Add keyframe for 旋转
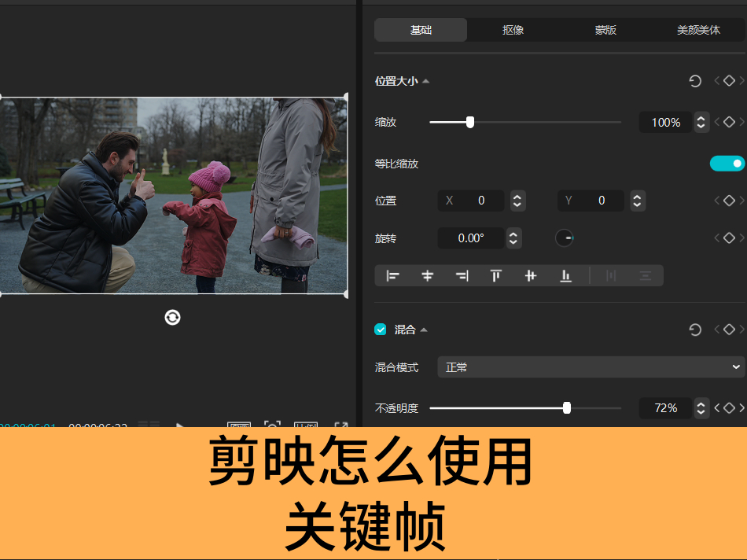The width and height of the screenshot is (747, 560). pos(729,238)
